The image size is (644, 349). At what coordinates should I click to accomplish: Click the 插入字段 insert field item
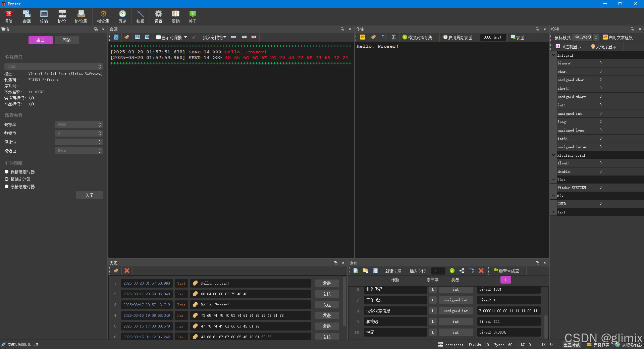click(418, 271)
